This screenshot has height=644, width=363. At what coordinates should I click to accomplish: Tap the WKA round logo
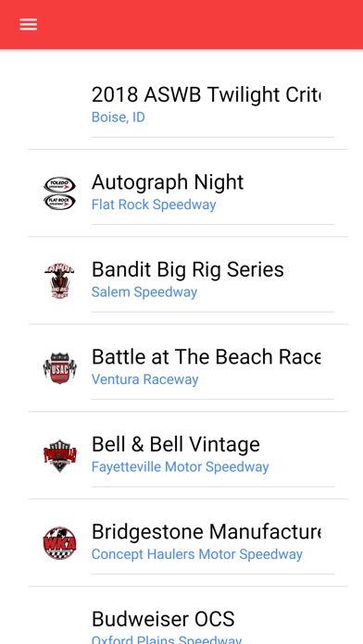click(x=59, y=543)
